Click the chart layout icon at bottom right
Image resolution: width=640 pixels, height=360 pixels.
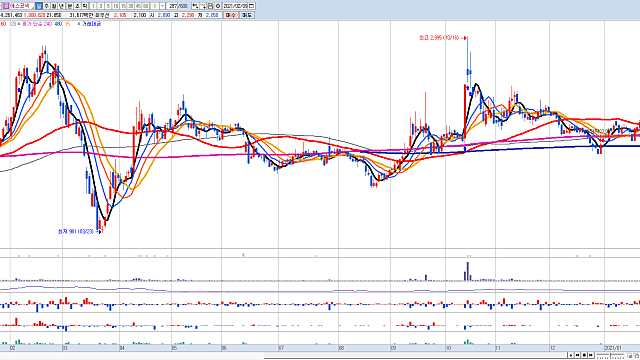[x=630, y=356]
